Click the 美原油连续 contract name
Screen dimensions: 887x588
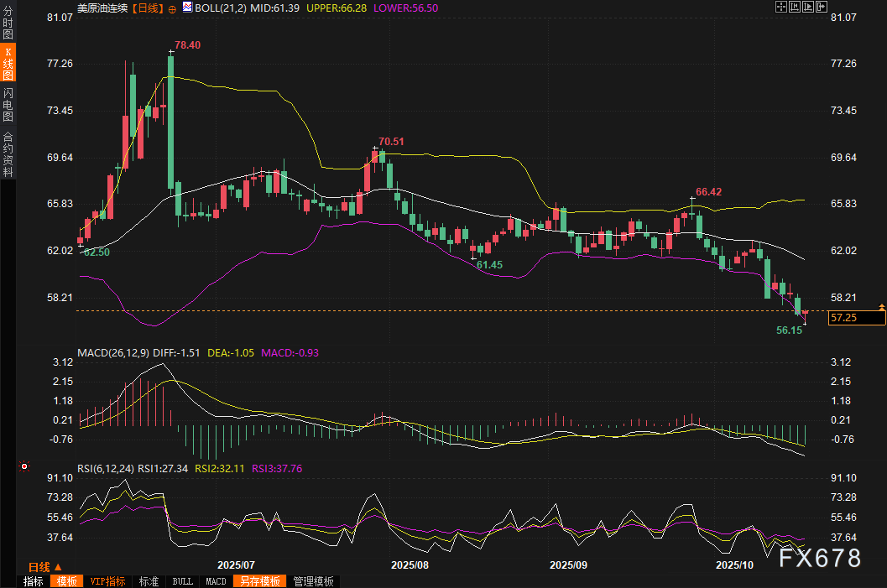coord(102,8)
